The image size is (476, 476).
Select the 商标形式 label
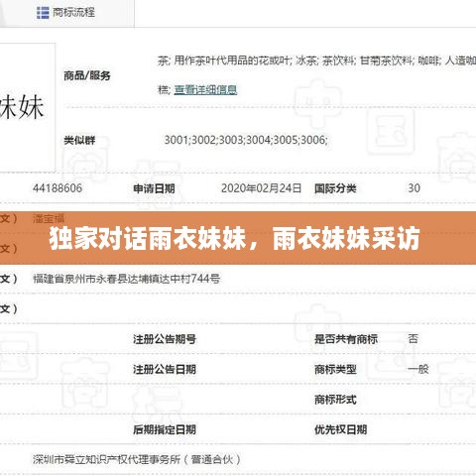[335, 400]
